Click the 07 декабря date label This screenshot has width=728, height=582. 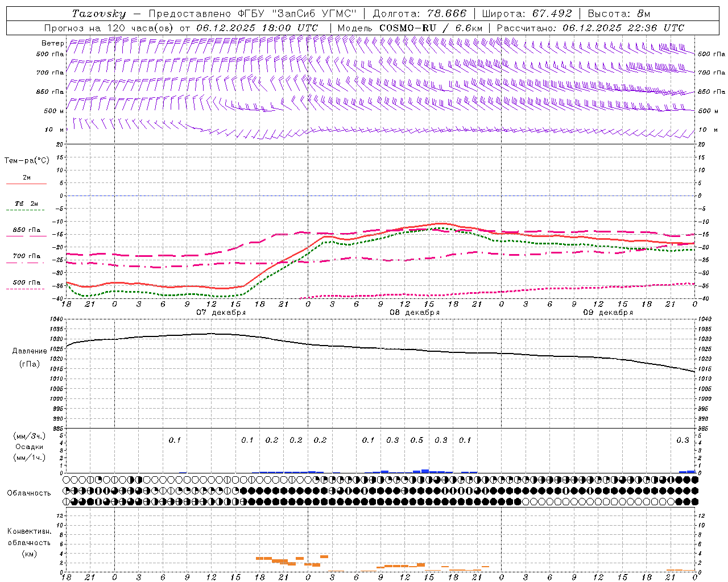point(221,313)
